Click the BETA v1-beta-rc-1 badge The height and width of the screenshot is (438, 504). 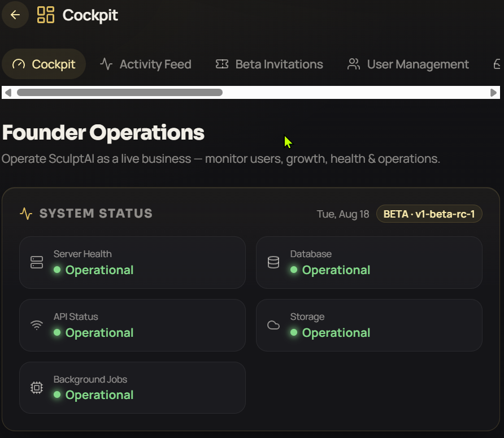coord(429,214)
